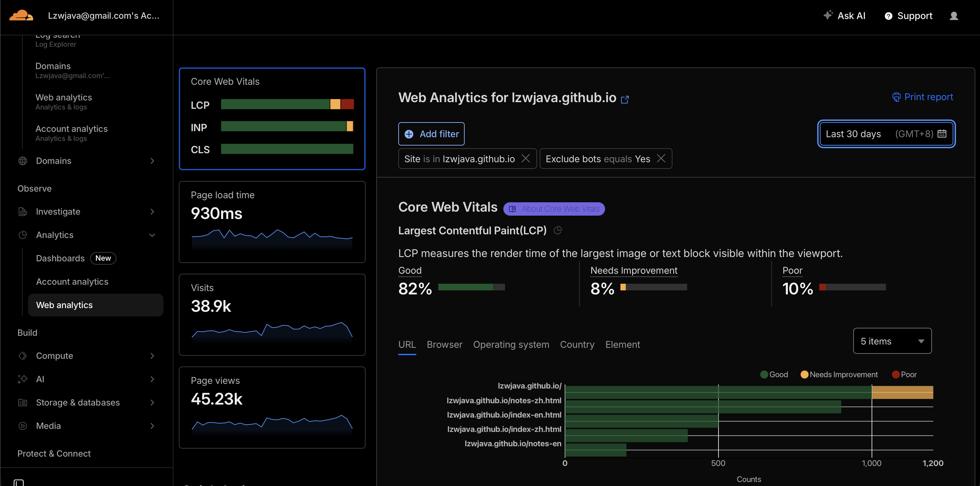The height and width of the screenshot is (486, 980).
Task: Open Web analytics in the Analytics & logs recent list
Action: pyautogui.click(x=63, y=102)
